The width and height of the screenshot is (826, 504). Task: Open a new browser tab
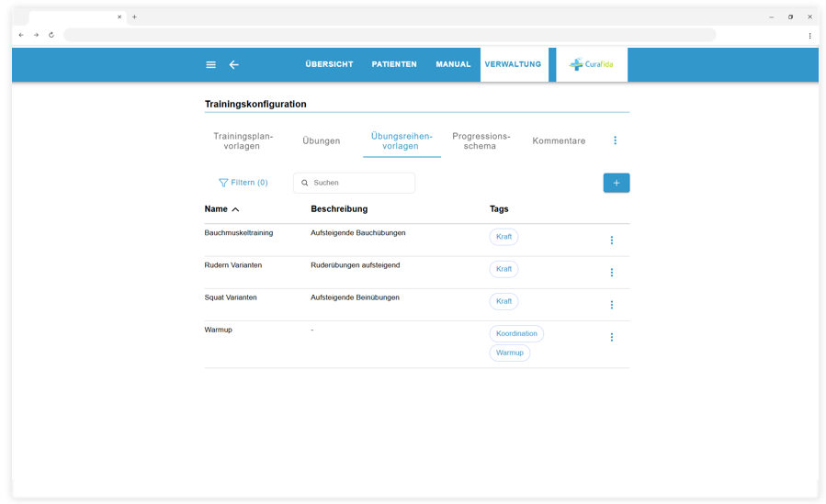134,17
